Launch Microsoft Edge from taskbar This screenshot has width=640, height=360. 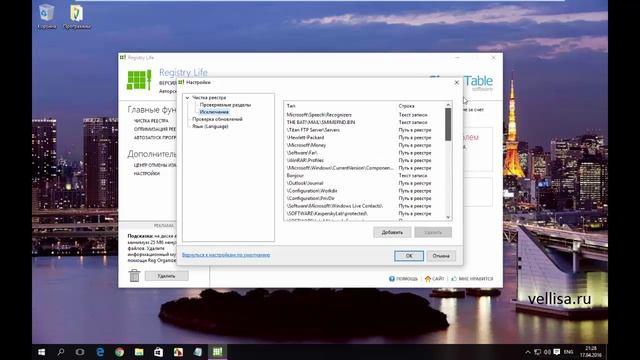click(x=100, y=352)
